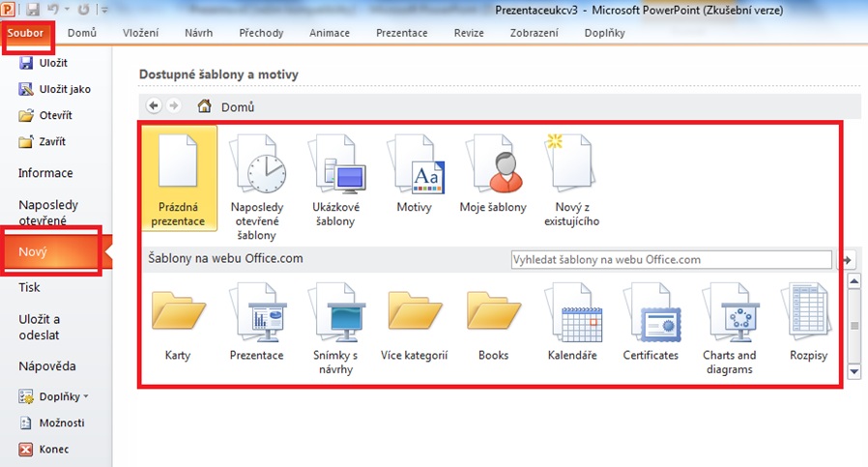
Task: Switch to the Prezentace ribbon tab
Action: pyautogui.click(x=402, y=33)
